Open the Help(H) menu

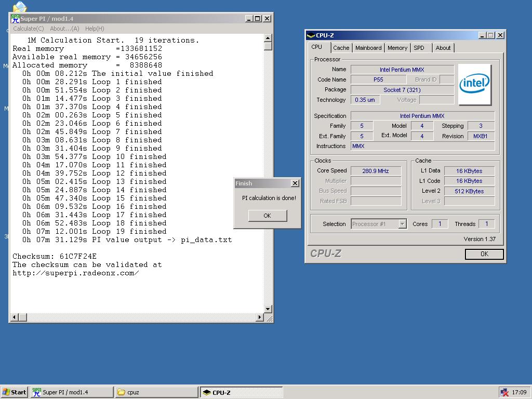coord(95,29)
